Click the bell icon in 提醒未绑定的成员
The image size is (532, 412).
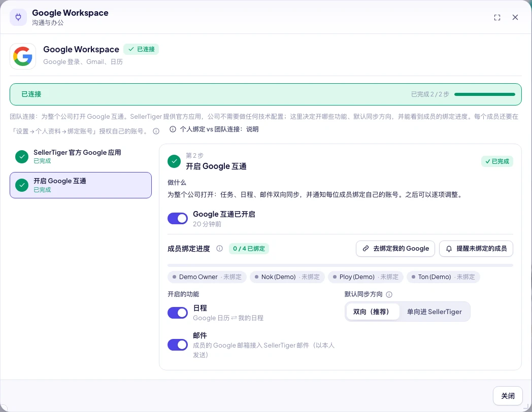[449, 249]
